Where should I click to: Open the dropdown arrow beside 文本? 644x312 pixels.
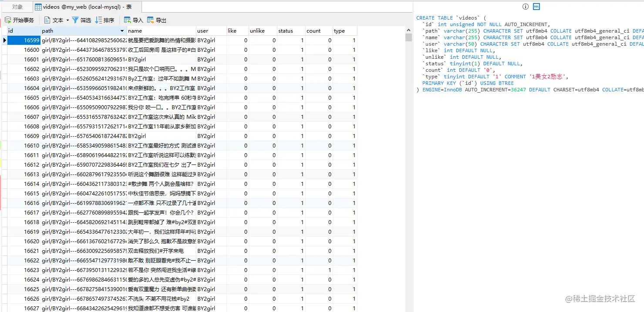67,20
